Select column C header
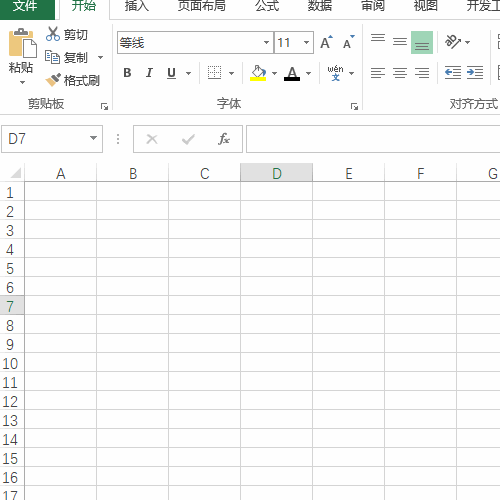 [x=205, y=173]
